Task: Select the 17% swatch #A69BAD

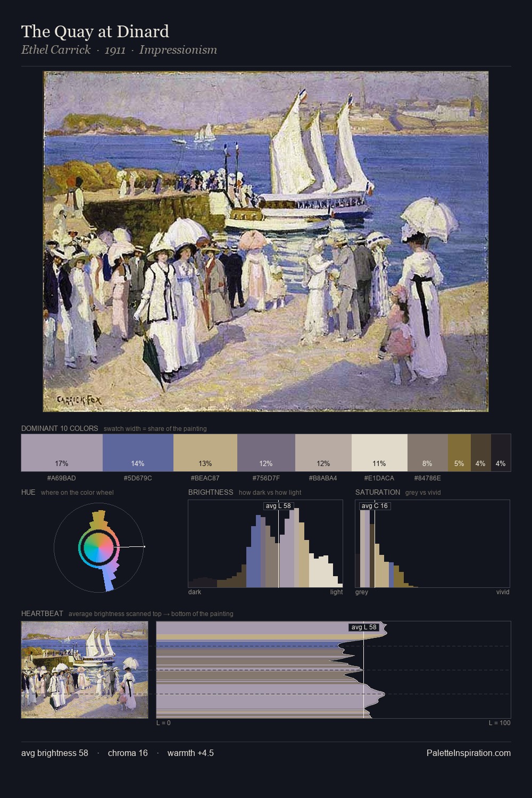Action: 62,453
